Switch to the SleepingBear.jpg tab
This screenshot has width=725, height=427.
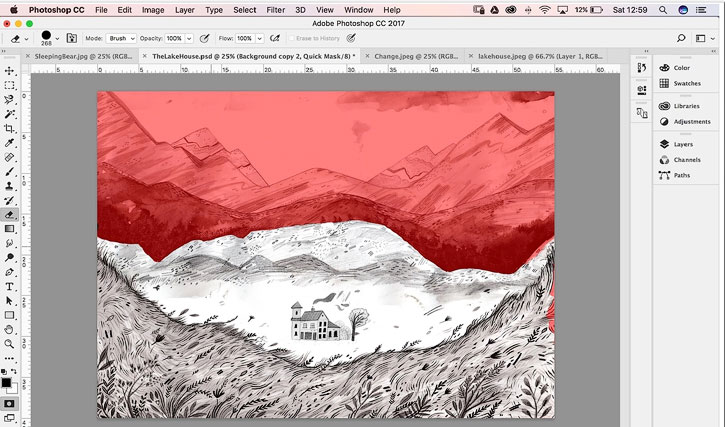tap(83, 56)
